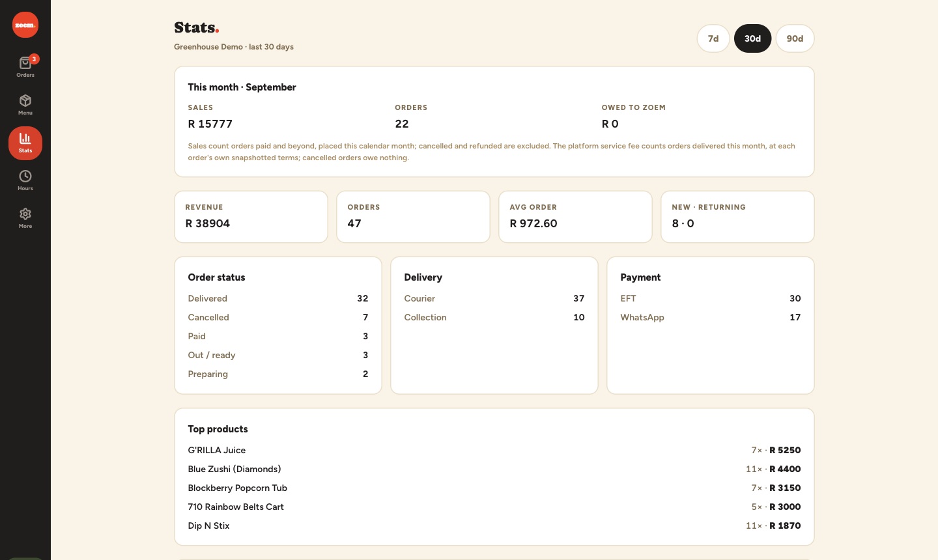Click the Paid status row
The height and width of the screenshot is (560, 938).
coord(278,336)
